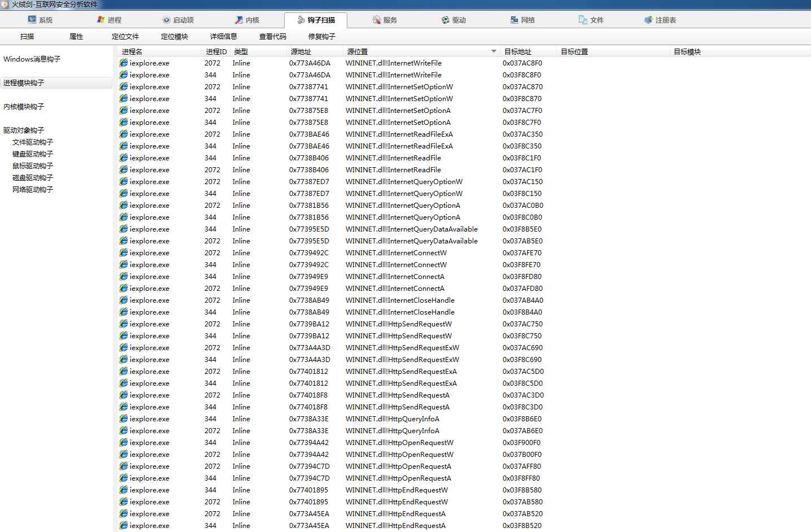Click the 修复钩子 button

coord(322,37)
